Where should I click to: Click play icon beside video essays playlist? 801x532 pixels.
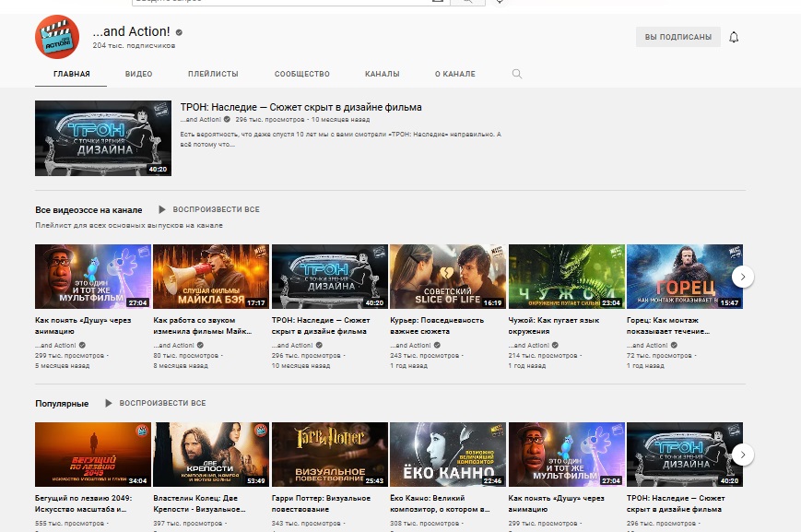[162, 209]
